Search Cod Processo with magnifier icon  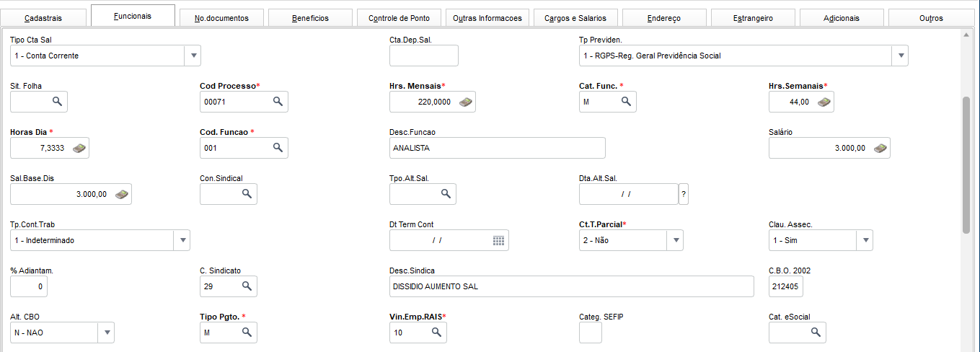[278, 102]
